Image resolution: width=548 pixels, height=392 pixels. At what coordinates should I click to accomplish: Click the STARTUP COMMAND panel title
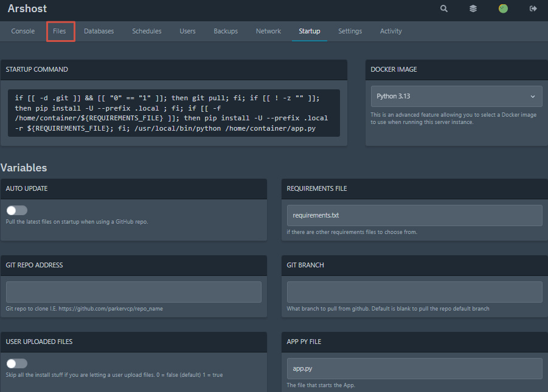tap(36, 69)
